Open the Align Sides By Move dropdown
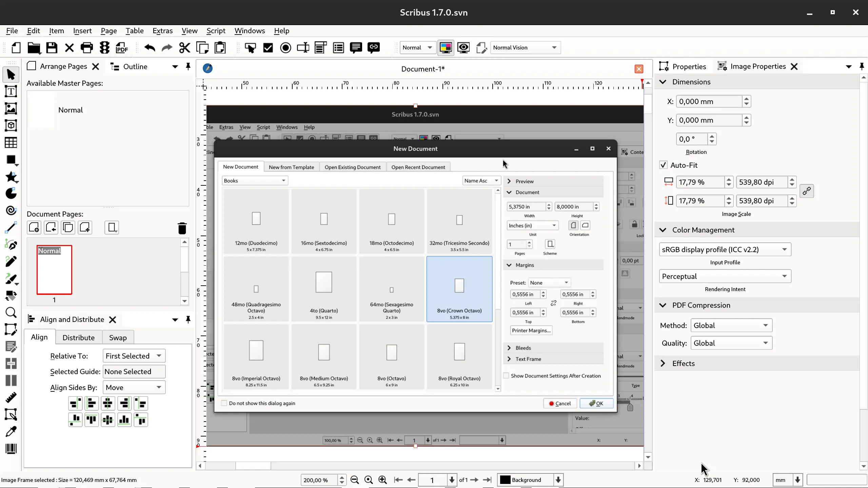The height and width of the screenshot is (488, 868). [x=134, y=387]
